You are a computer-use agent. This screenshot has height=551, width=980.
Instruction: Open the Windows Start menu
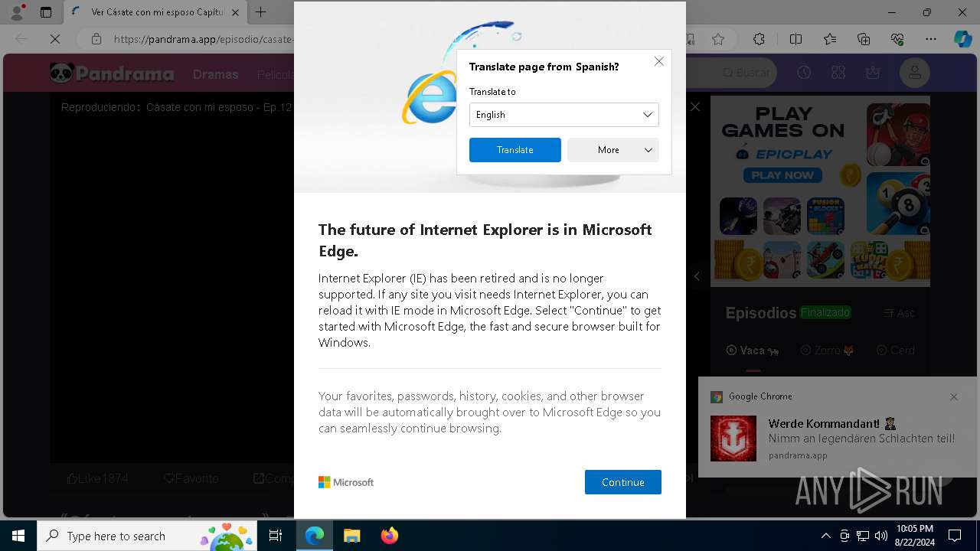tap(18, 536)
